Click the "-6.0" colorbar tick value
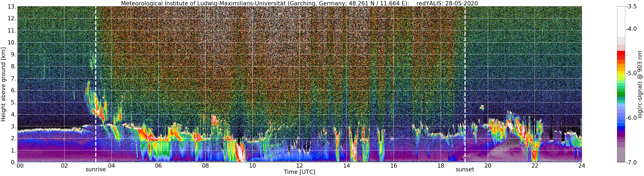This screenshot has width=644, height=176. click(x=631, y=118)
